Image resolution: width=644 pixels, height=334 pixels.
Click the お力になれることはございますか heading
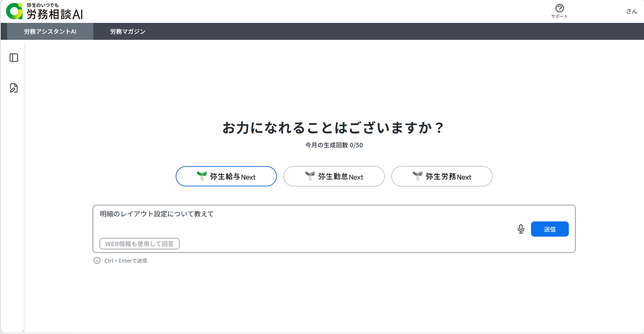click(x=333, y=128)
